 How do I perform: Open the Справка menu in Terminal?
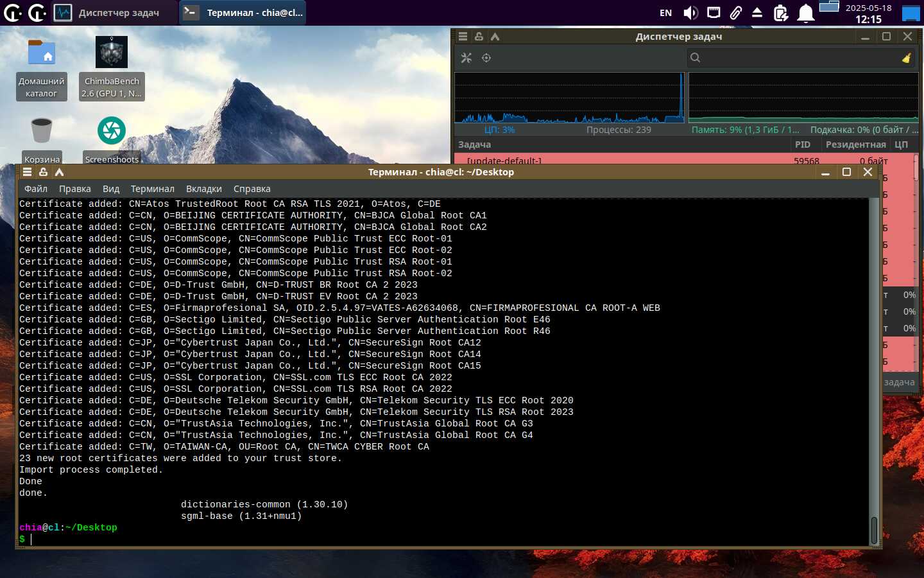point(252,189)
